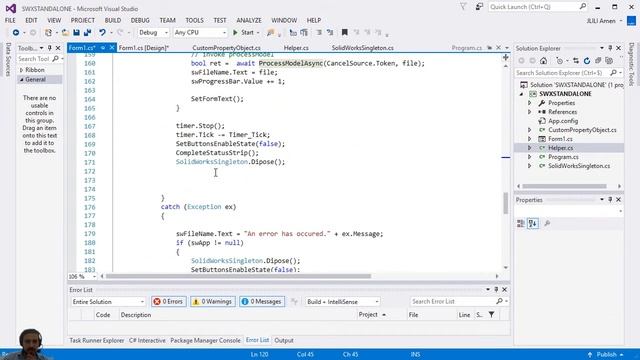Click the Navigate Backward toolbar icon
The height and width of the screenshot is (360, 640).
coord(16,33)
